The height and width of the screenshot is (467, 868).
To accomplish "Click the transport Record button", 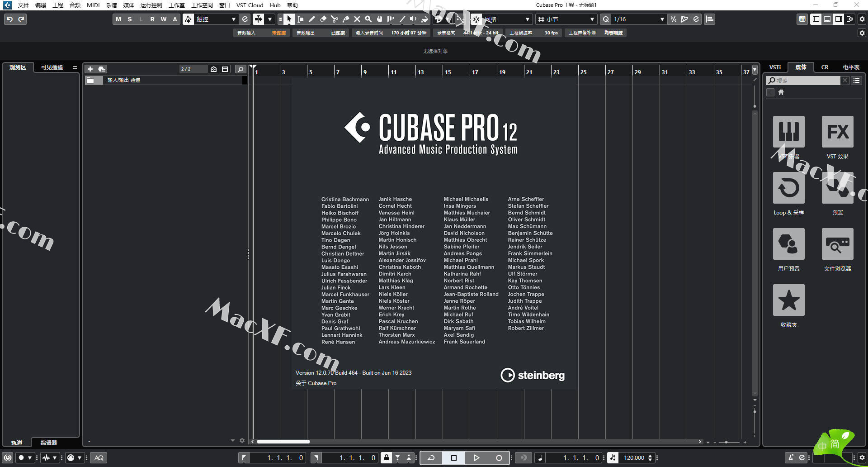I will [x=499, y=457].
